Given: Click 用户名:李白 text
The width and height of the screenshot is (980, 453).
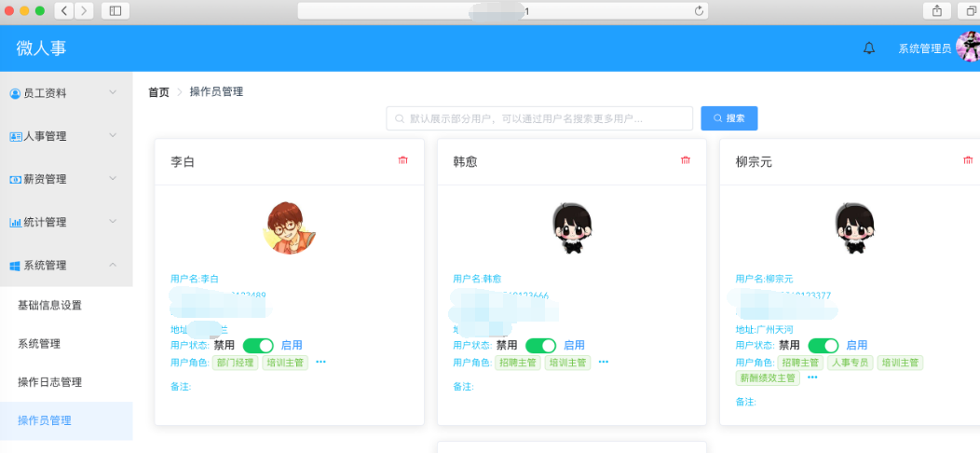Looking at the screenshot, I should pyautogui.click(x=195, y=279).
